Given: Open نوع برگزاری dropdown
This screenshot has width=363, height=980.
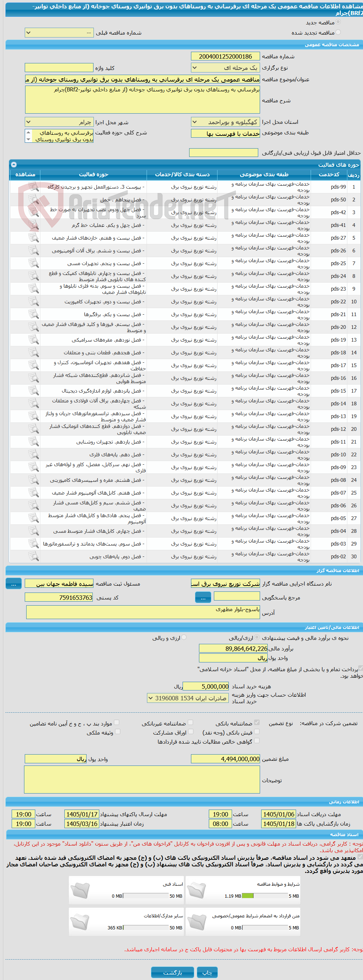Looking at the screenshot, I should click(x=226, y=68).
